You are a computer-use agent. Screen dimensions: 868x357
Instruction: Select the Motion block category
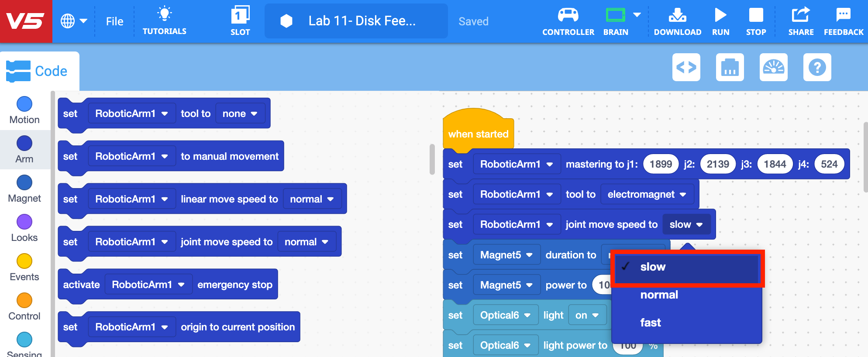click(x=24, y=110)
